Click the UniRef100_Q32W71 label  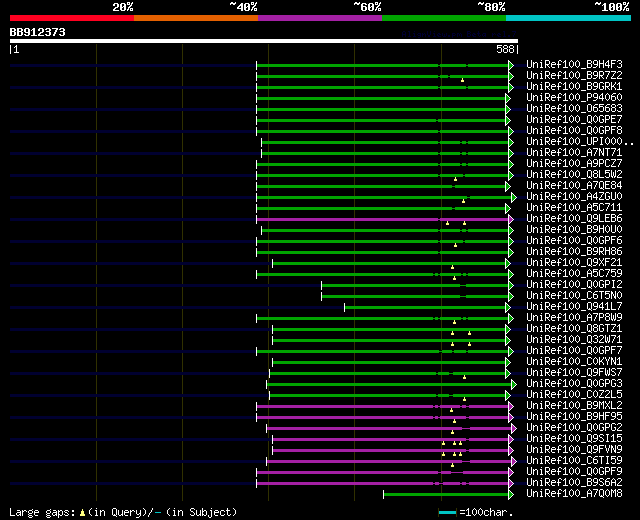(574, 340)
